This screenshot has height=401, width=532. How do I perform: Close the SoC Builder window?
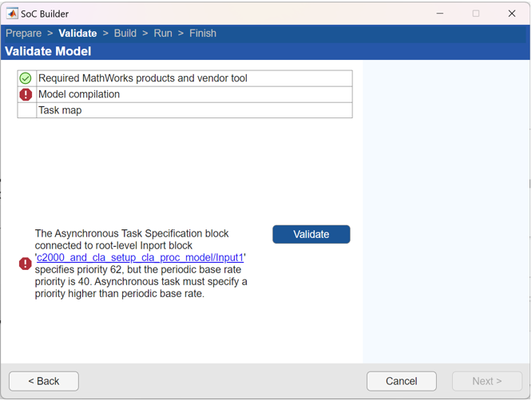pyautogui.click(x=512, y=14)
